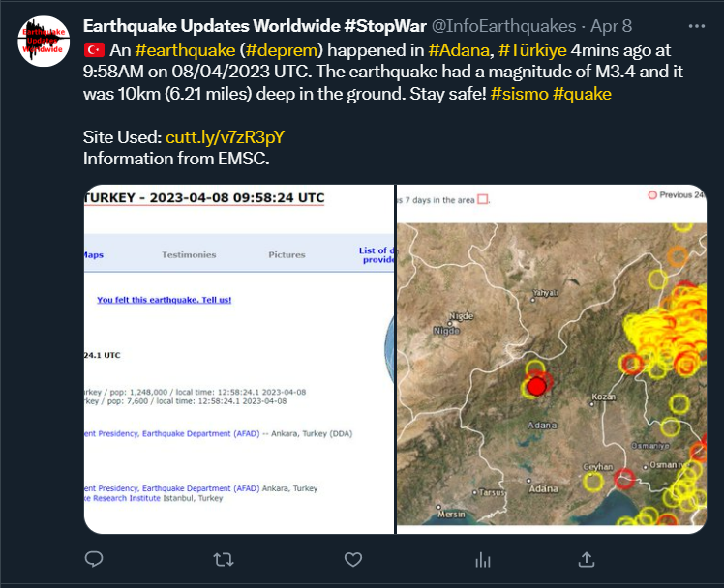Screen dimensions: 724x588
Task: Open the right earthquake map image
Action: pos(552,359)
